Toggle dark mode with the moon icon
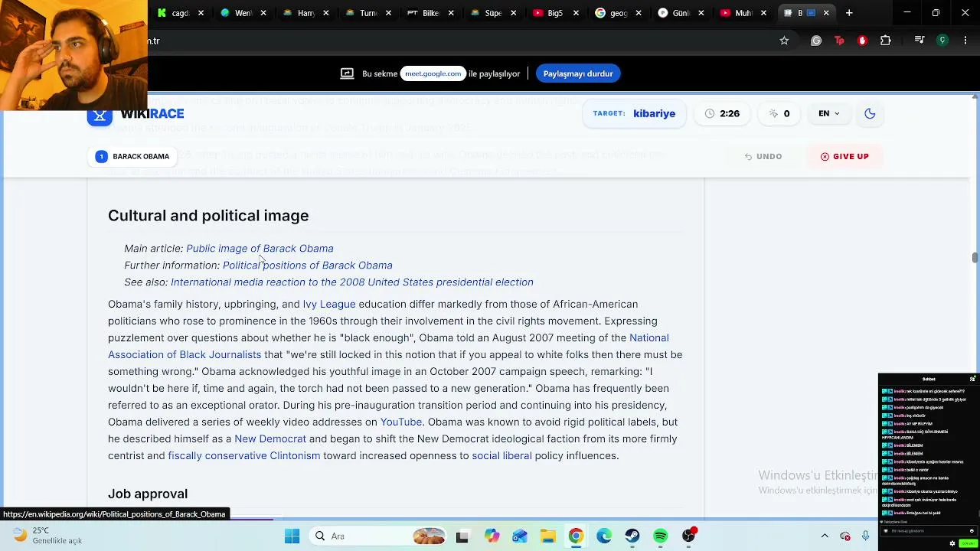Screen dimensions: 980x551 [x=870, y=113]
